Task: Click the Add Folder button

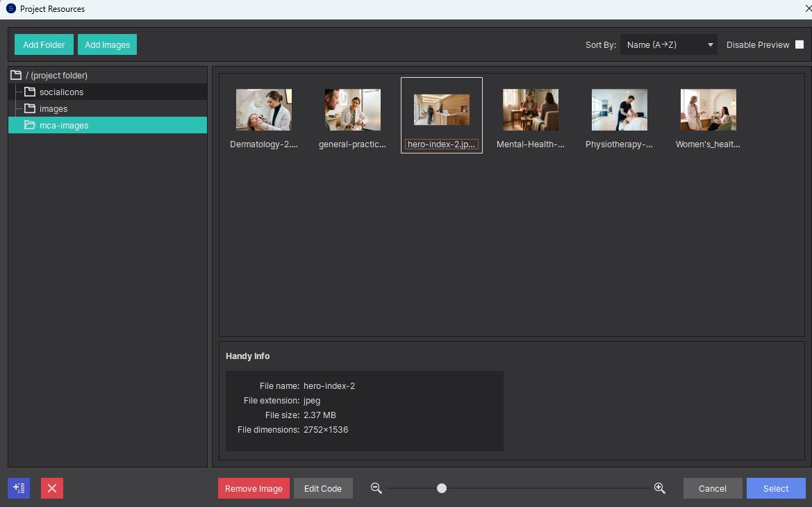Action: (44, 44)
